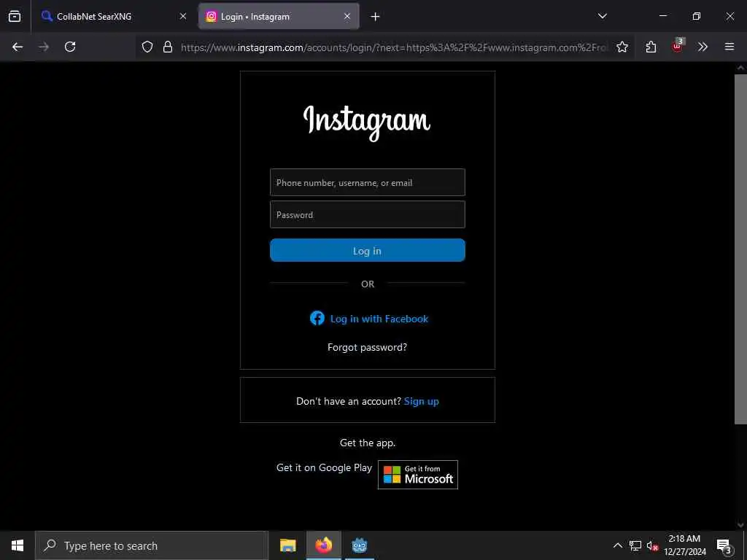747x560 pixels.
Task: Open tracking protection shield icon
Action: 147,47
